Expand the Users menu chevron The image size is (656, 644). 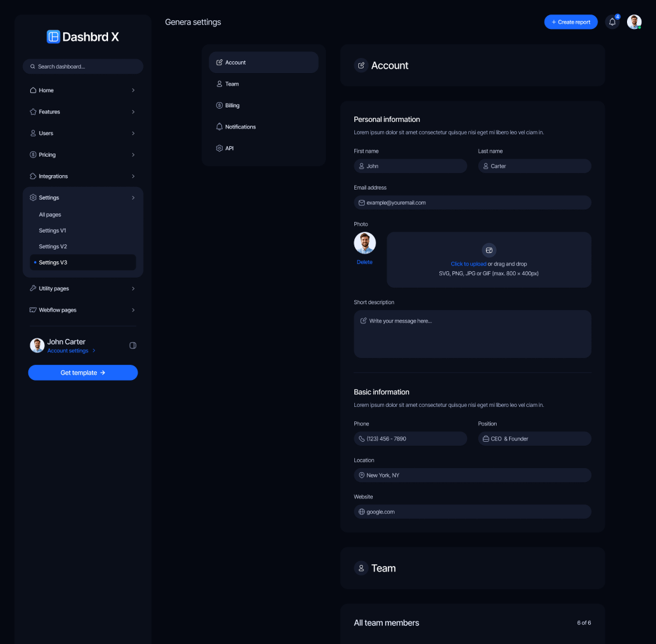pos(134,133)
